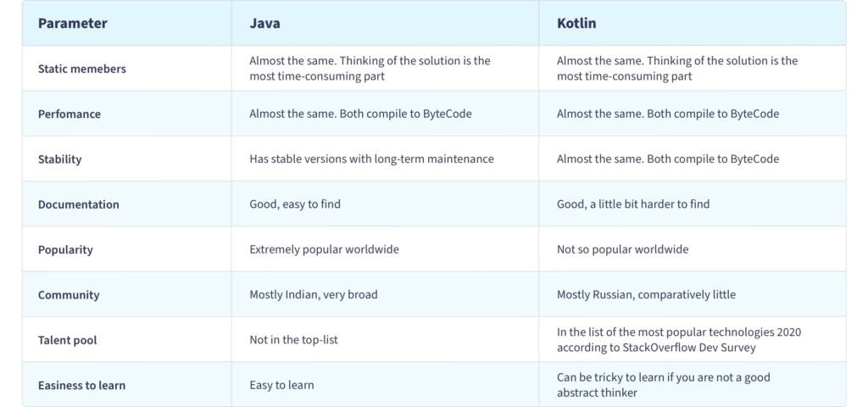Click Kotlin's 'Can be tricky to learn' cell
The height and width of the screenshot is (407, 868).
pyautogui.click(x=663, y=386)
